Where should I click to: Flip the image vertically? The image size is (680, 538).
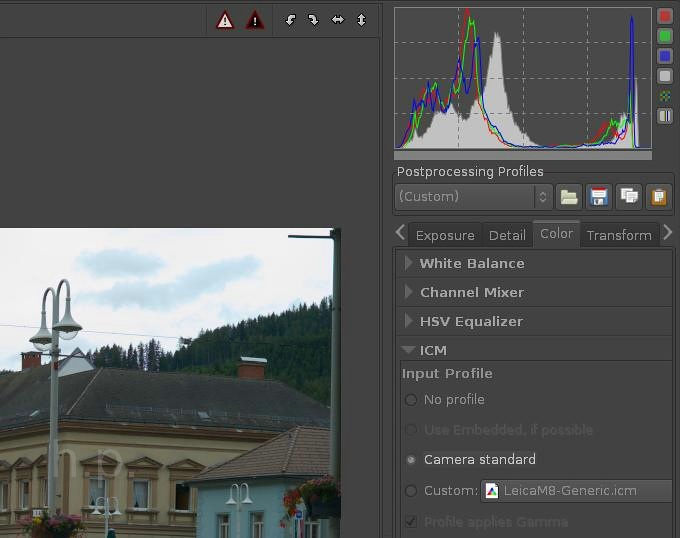click(x=361, y=20)
